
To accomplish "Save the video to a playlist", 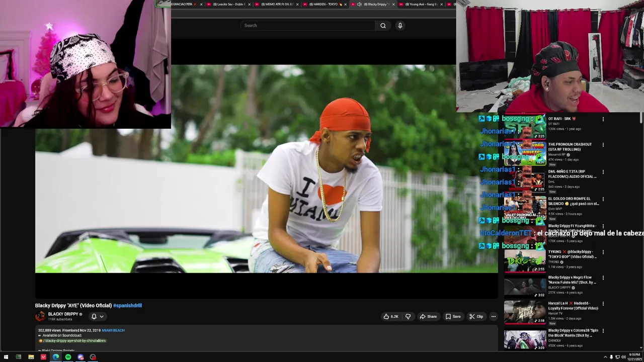I will coord(453,316).
